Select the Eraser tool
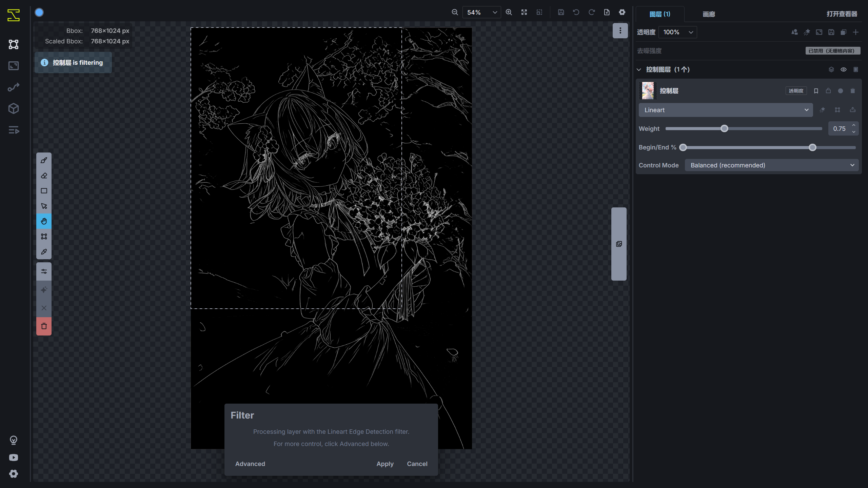Viewport: 868px width, 488px height. pyautogui.click(x=44, y=175)
